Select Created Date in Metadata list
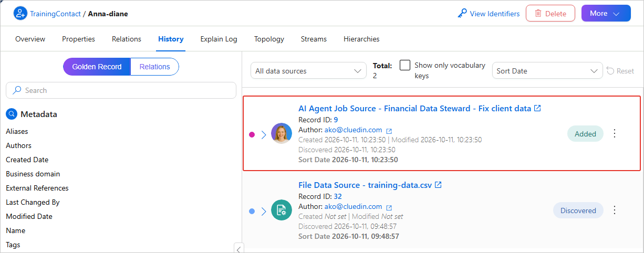Screen dimensions: 644x253 (27, 160)
